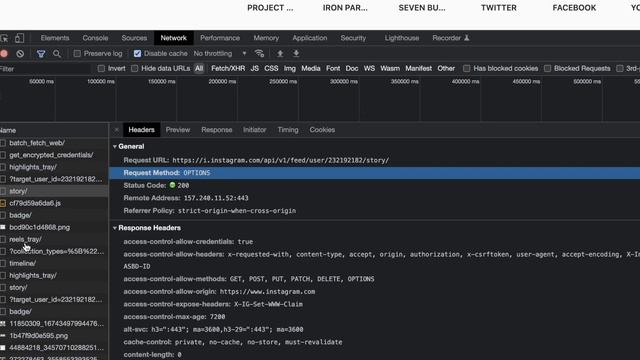Enable the Preserve log checkbox
The image size is (640, 360).
tap(77, 53)
